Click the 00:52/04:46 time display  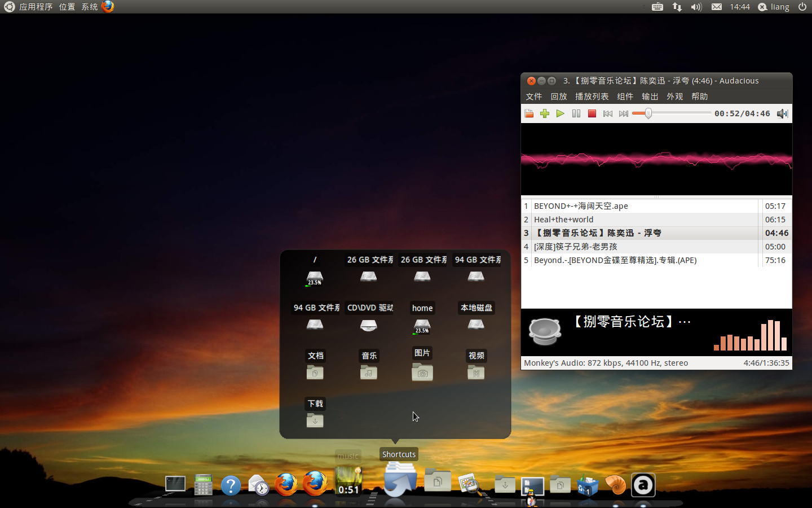(x=742, y=113)
